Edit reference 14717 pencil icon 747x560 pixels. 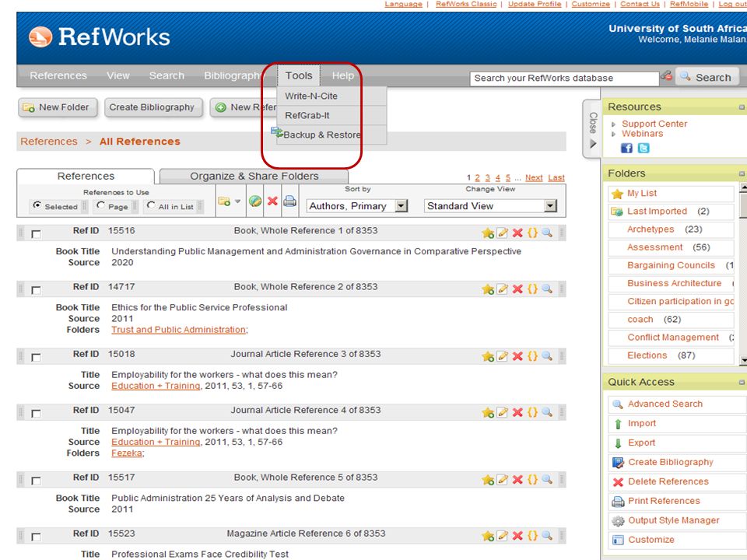coord(503,289)
